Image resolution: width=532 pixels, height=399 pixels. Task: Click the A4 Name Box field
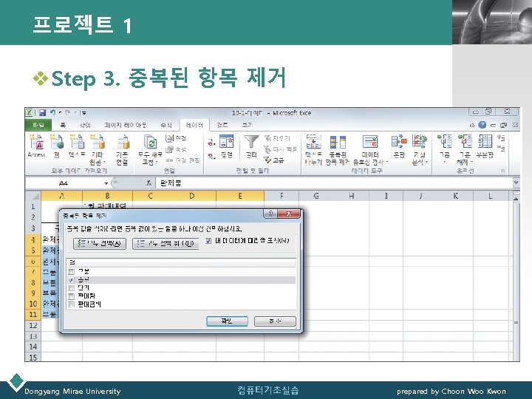coord(64,183)
